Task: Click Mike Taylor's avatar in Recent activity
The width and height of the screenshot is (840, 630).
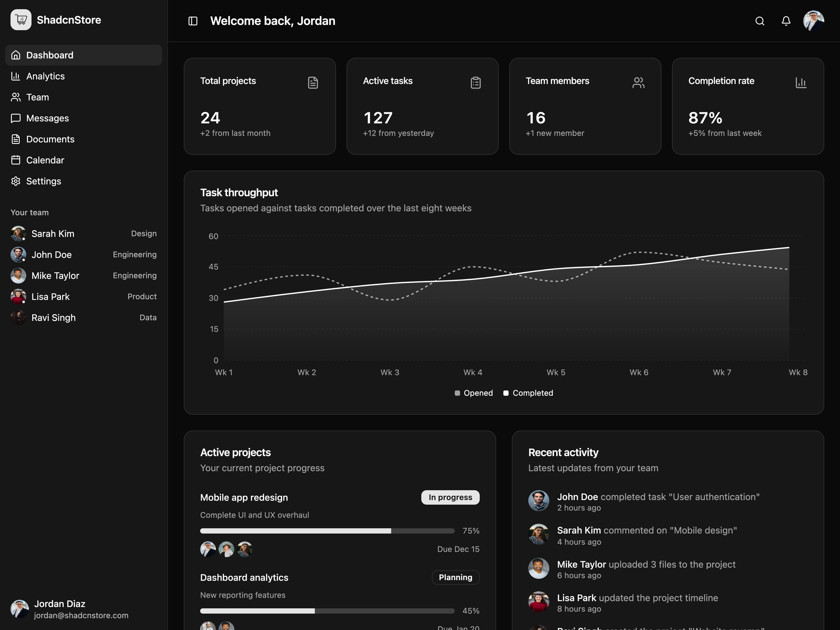Action: click(539, 568)
